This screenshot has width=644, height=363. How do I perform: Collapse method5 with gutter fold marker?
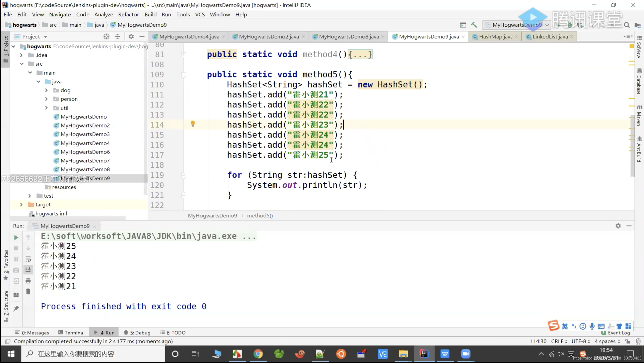tap(184, 75)
